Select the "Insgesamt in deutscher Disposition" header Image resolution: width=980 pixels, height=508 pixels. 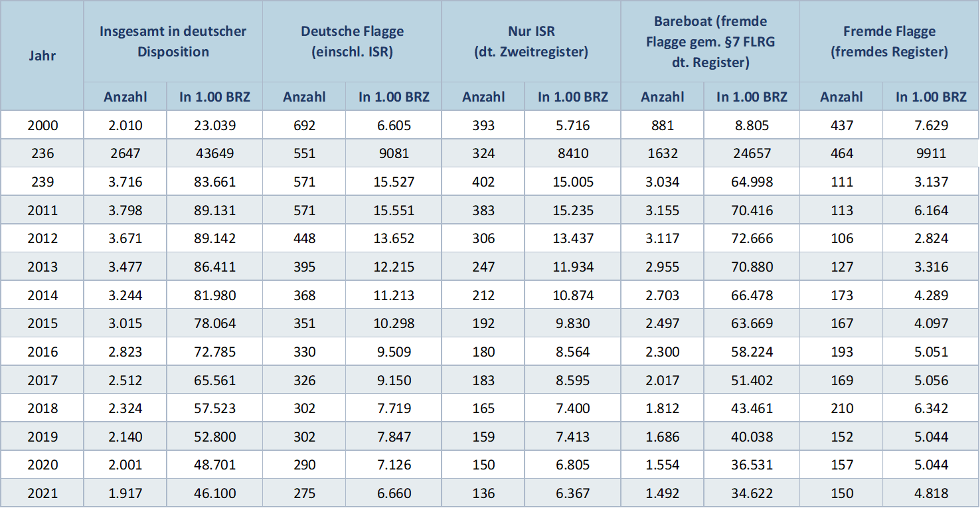pos(173,41)
